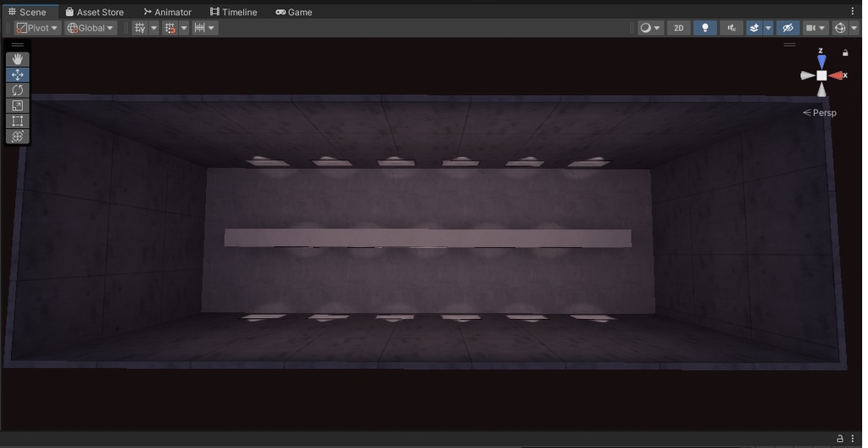
Task: Click the gray bottom axis cone
Action: (x=822, y=90)
